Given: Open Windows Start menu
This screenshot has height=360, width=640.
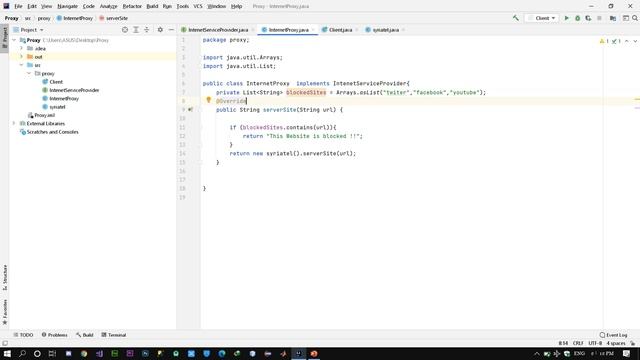Looking at the screenshot, I should pyautogui.click(x=7, y=353).
